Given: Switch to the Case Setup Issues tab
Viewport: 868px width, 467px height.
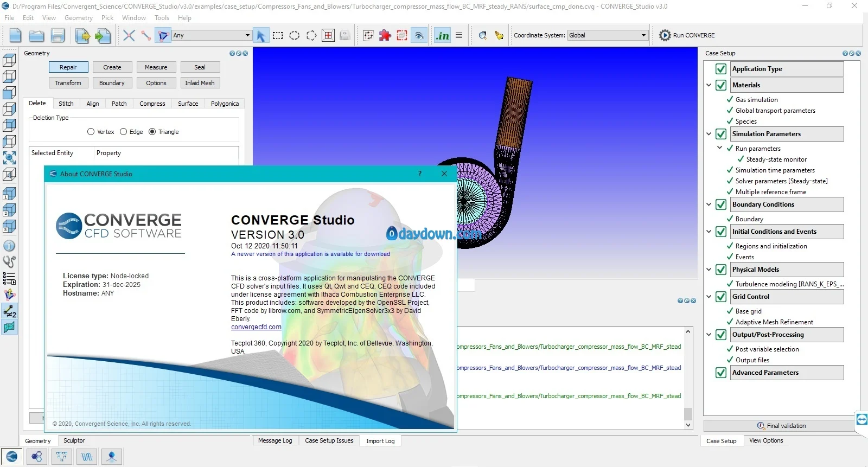Looking at the screenshot, I should (329, 441).
